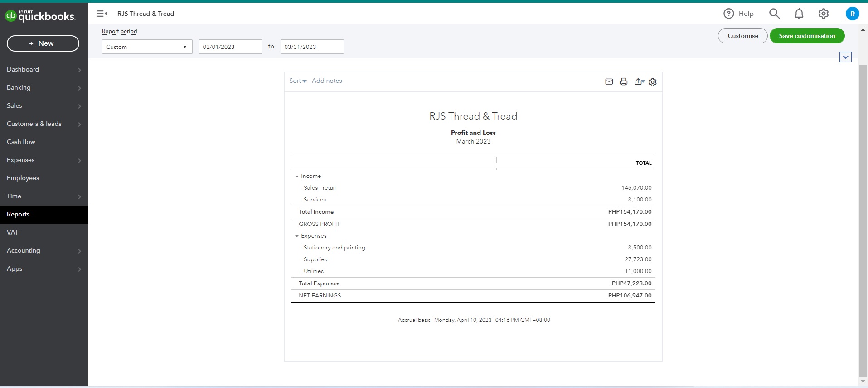The image size is (868, 388).
Task: Open Employees page
Action: 23,178
